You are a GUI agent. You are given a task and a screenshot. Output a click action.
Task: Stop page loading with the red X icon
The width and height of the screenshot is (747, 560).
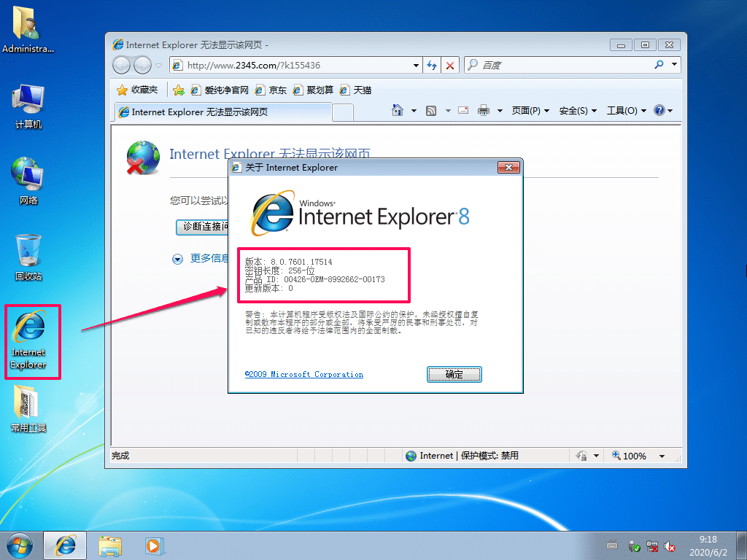click(x=450, y=65)
